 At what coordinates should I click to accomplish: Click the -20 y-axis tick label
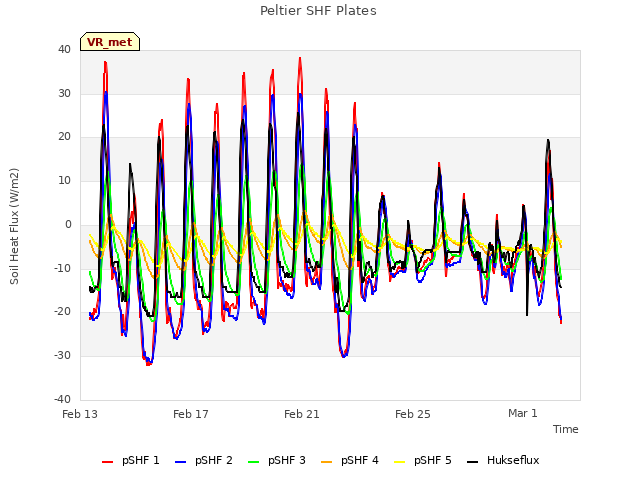click(62, 311)
